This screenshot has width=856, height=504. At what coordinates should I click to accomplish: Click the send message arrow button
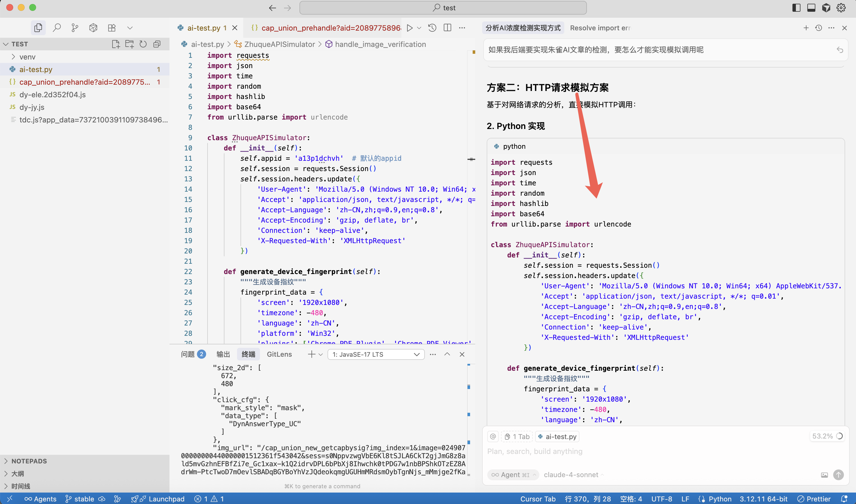(x=838, y=475)
